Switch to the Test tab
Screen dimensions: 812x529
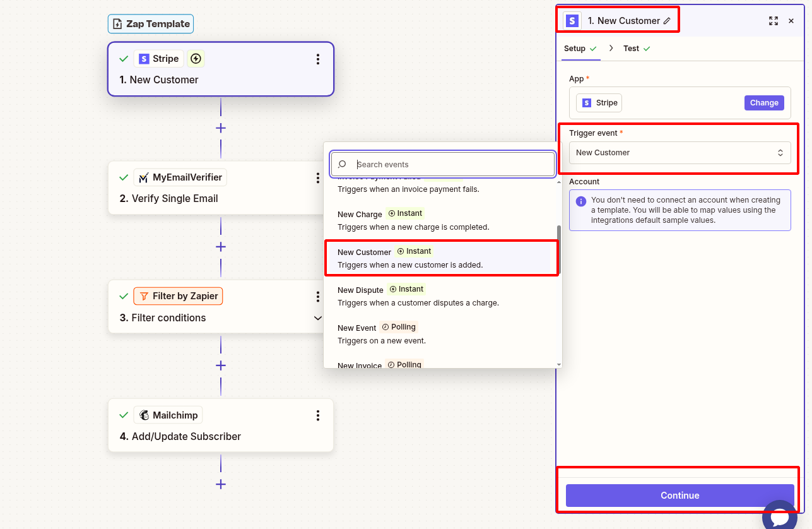(x=631, y=48)
